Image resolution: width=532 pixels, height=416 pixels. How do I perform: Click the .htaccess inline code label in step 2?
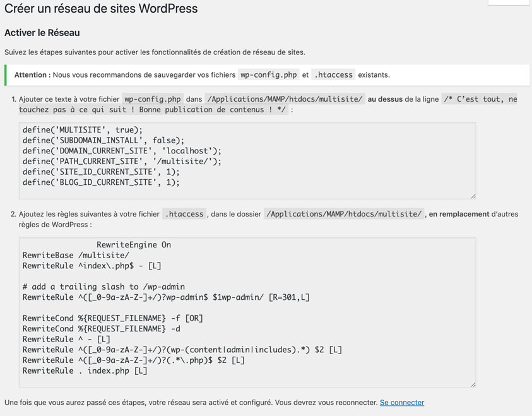[x=184, y=214]
